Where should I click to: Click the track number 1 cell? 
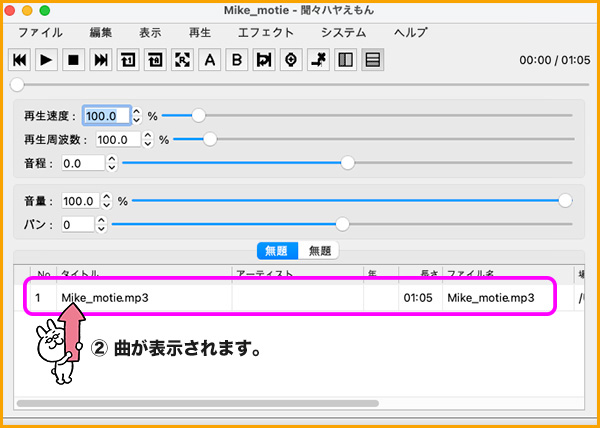[44, 297]
